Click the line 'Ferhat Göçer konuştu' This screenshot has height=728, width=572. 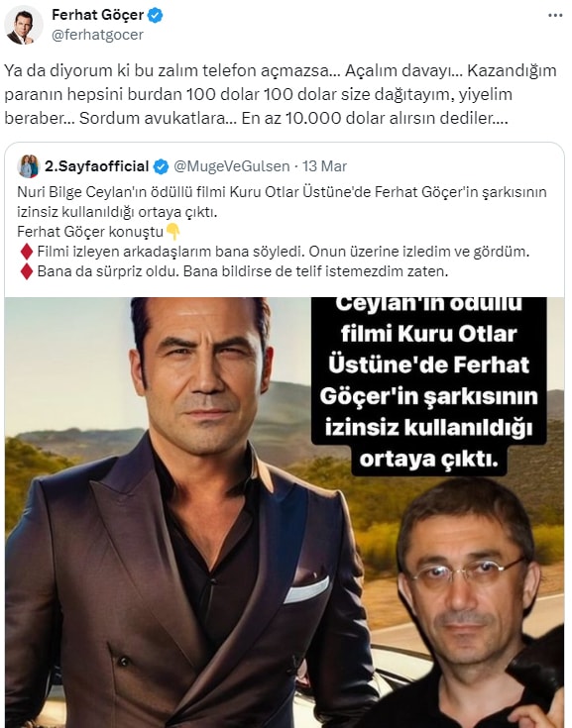tap(90, 231)
